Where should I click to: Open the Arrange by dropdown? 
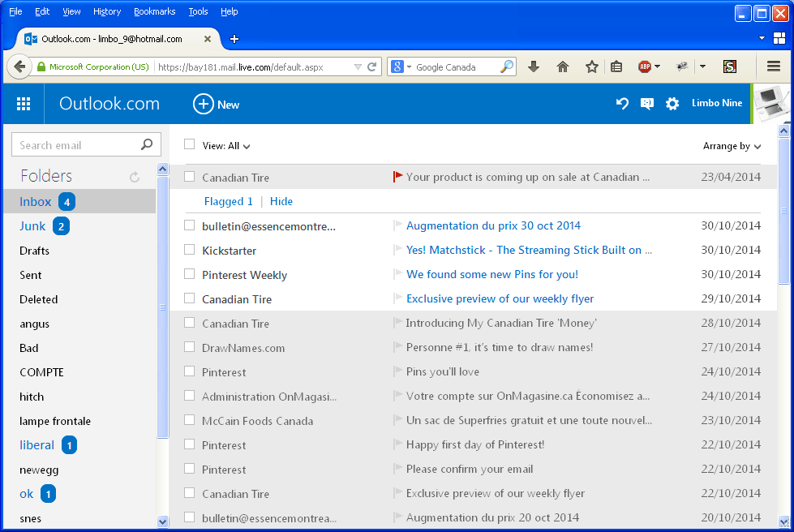732,145
